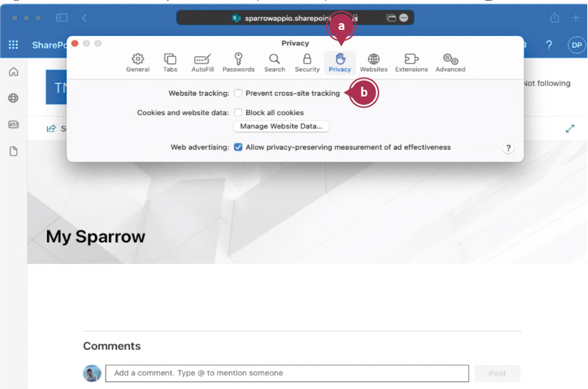
Task: Open the privacy help question mark
Action: (509, 148)
